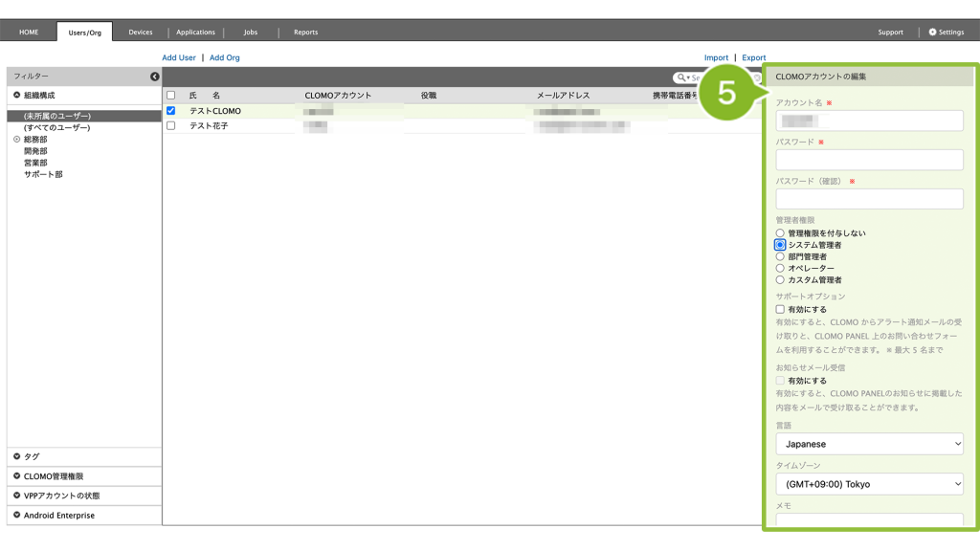Open the 言語 Japanese dropdown

tap(869, 444)
